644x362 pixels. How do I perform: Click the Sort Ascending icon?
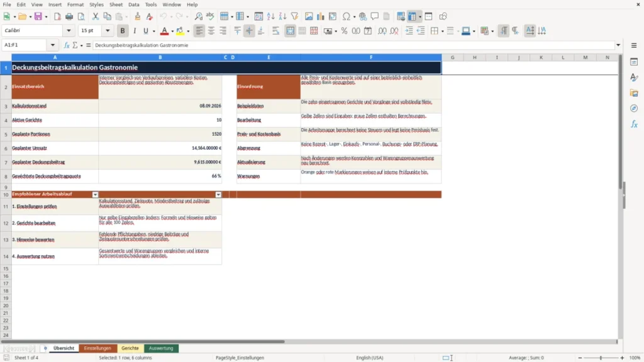pyautogui.click(x=270, y=16)
